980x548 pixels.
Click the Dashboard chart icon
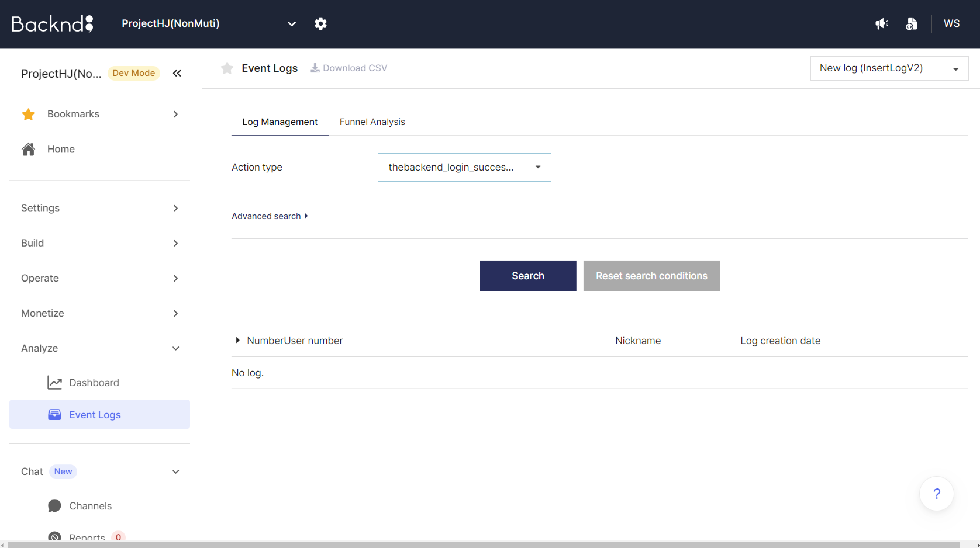(54, 382)
